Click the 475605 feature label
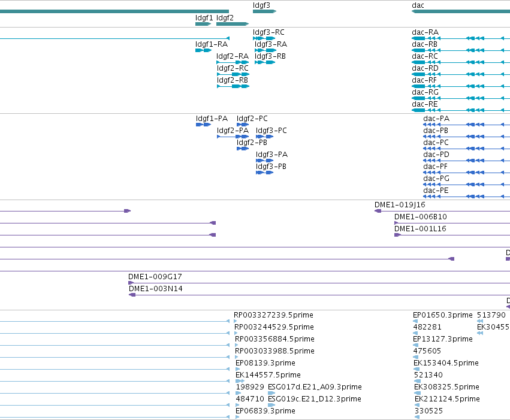The image size is (510, 420). pyautogui.click(x=427, y=352)
